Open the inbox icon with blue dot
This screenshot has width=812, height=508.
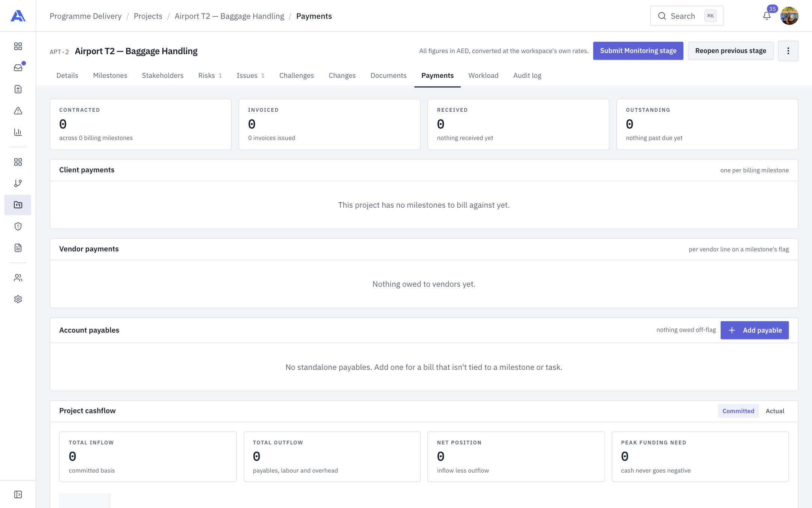(18, 68)
